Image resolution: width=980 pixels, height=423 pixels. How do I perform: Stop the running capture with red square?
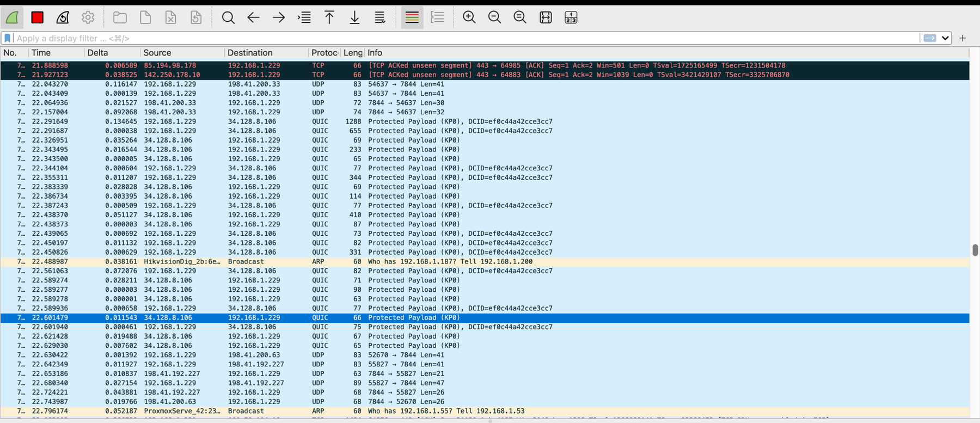click(x=38, y=17)
